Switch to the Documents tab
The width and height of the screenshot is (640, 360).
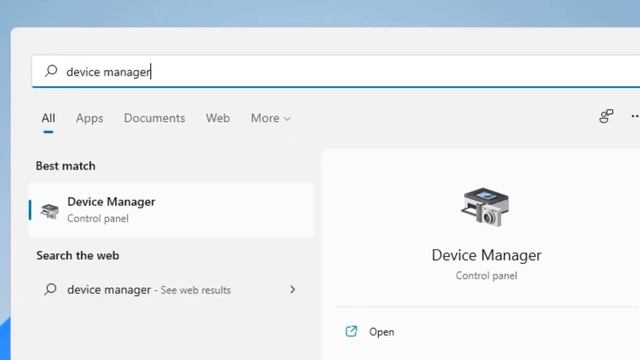[154, 118]
